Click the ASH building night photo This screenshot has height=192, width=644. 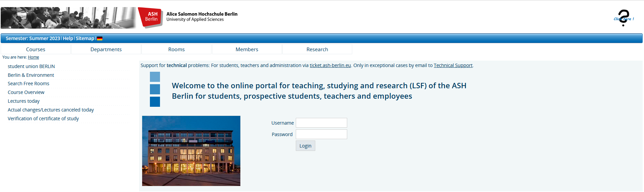pyautogui.click(x=191, y=151)
